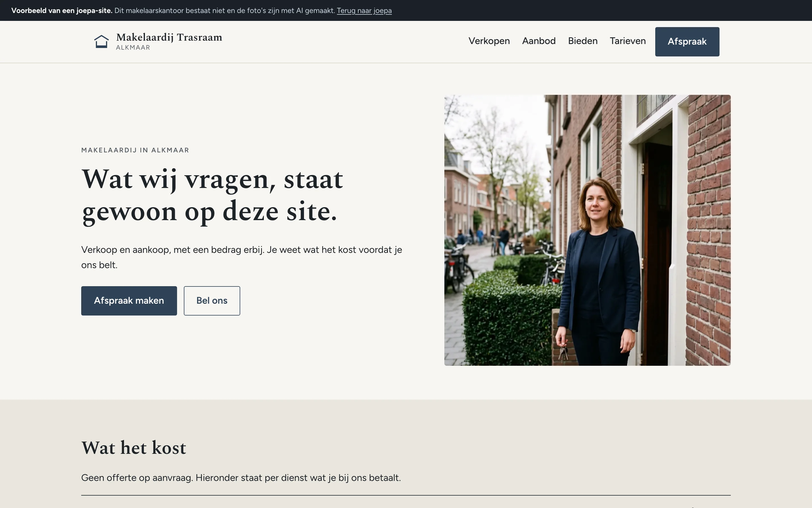
Task: Open the Tarieven navigation link
Action: pos(627,41)
